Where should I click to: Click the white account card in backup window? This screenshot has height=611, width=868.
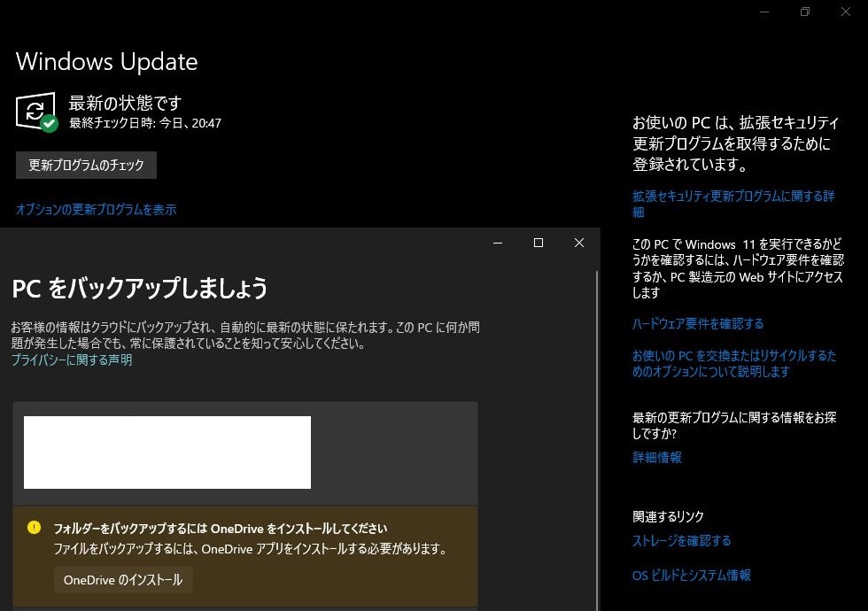167,452
